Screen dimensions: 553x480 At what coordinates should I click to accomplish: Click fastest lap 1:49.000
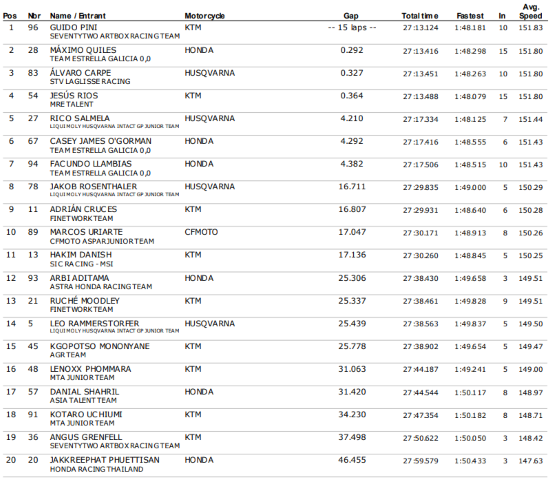(470, 187)
